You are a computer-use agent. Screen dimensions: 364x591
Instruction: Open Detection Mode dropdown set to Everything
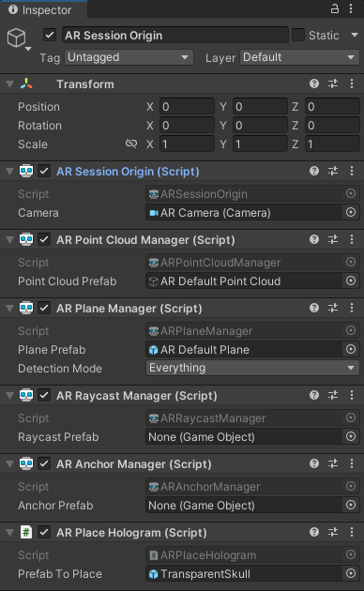point(252,368)
